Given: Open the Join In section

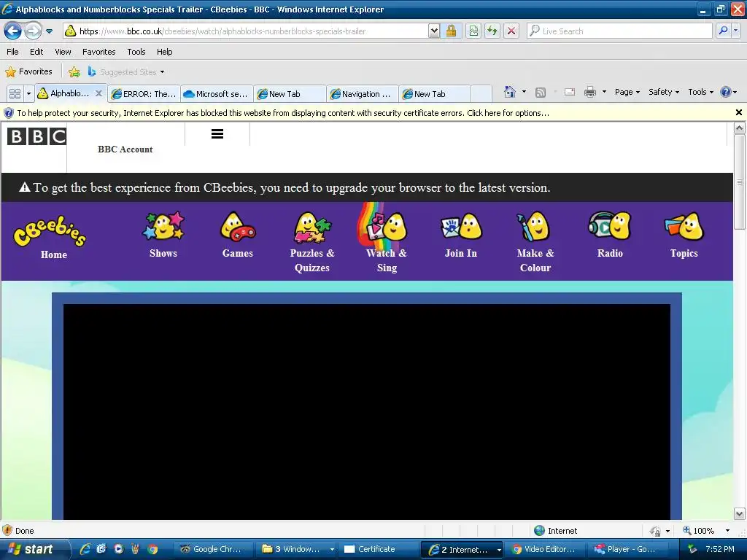Looking at the screenshot, I should (x=461, y=236).
